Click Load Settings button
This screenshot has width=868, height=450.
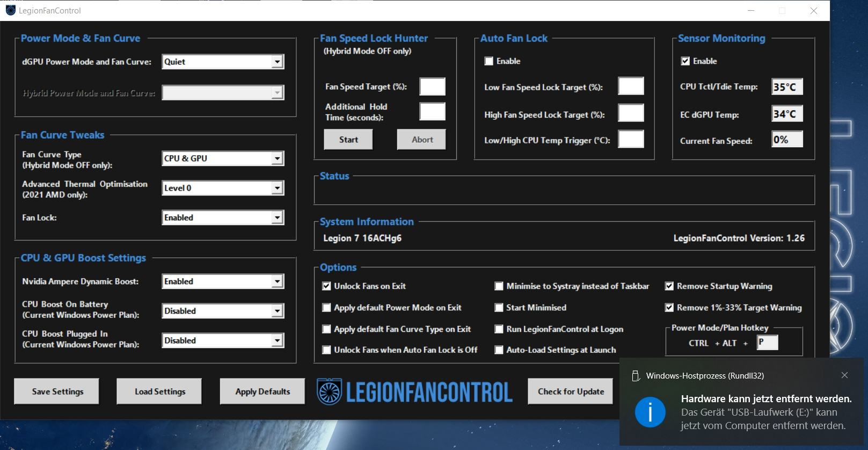(x=159, y=391)
